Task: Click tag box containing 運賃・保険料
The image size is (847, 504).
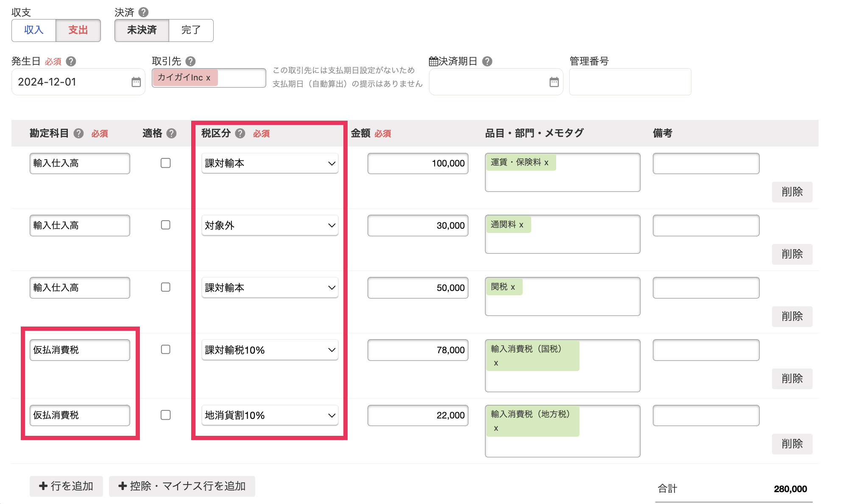Action: click(563, 172)
